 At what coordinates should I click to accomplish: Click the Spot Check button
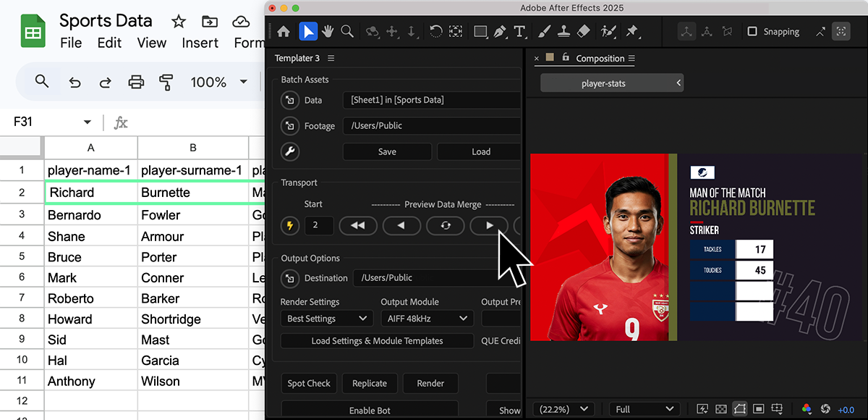(x=309, y=383)
